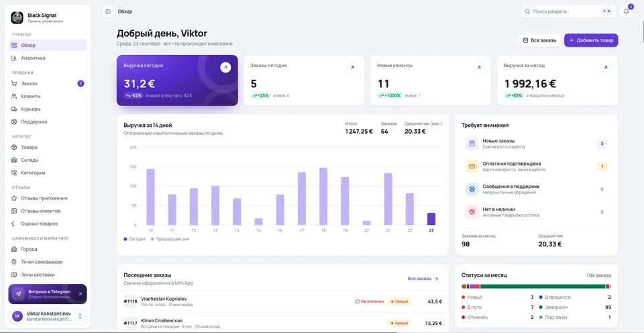Viewport: 644px width, 333px height.
Task: Click the dark bar for day 23
Action: click(x=431, y=219)
